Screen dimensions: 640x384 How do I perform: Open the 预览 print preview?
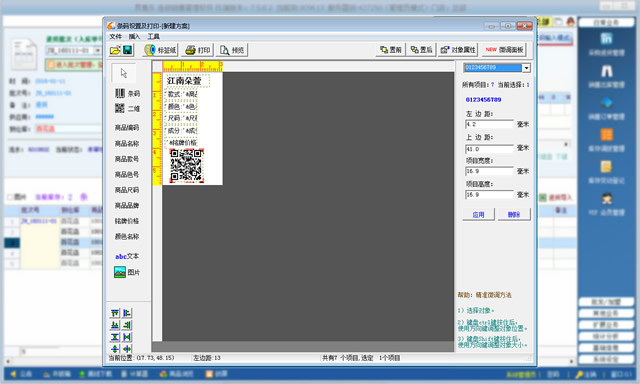click(x=232, y=50)
